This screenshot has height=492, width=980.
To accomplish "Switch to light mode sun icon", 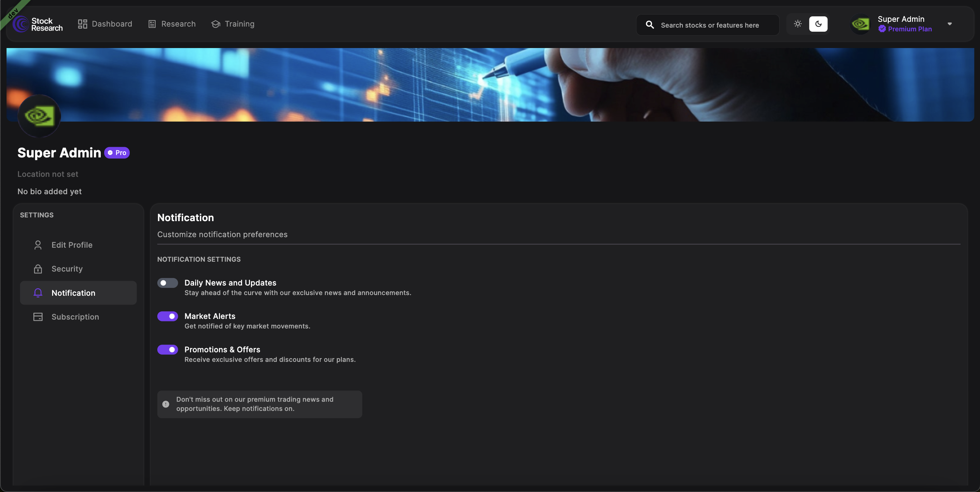I will (x=798, y=24).
